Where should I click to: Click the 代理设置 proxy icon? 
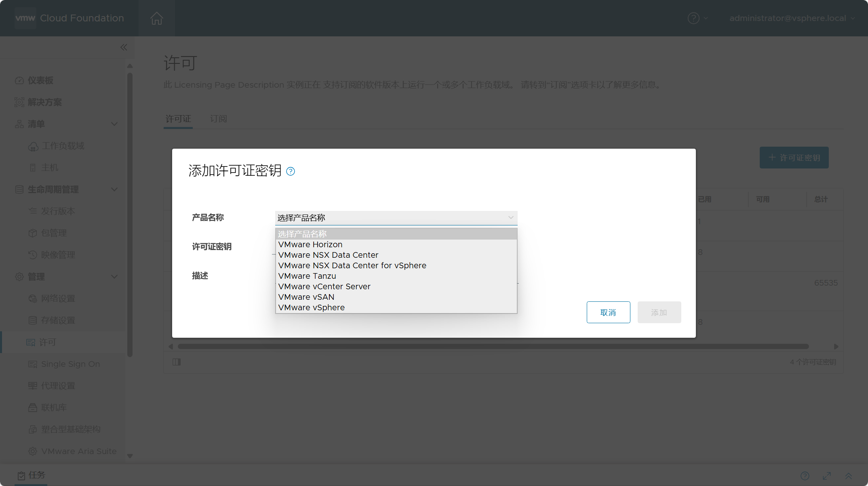point(33,386)
